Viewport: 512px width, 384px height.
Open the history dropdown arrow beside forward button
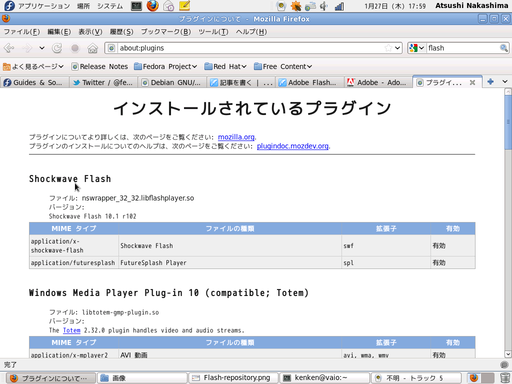tap(42, 48)
